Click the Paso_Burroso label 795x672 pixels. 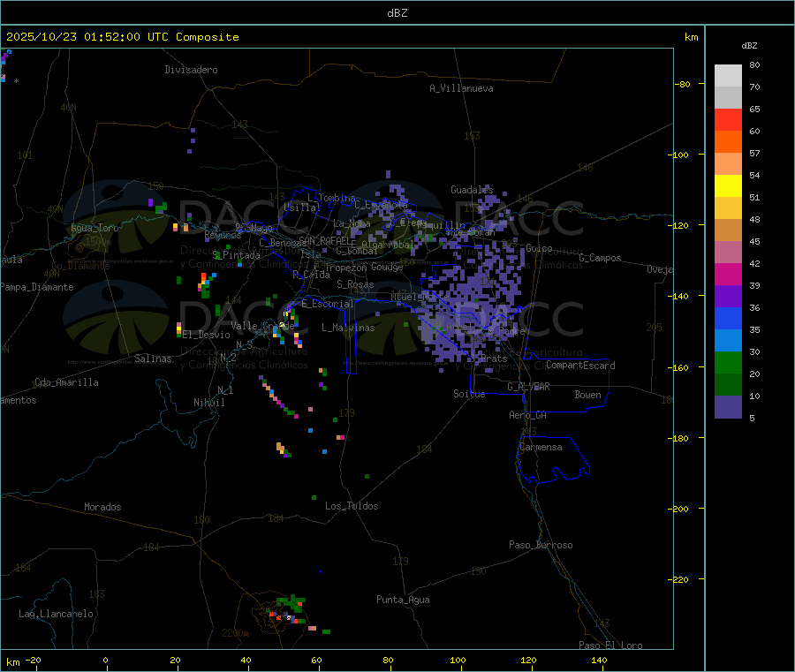pyautogui.click(x=541, y=545)
